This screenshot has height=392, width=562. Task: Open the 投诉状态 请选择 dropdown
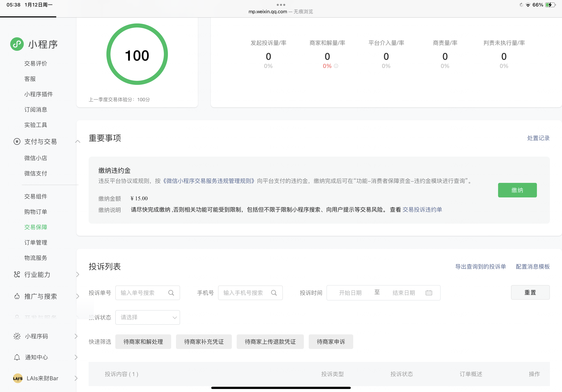tap(148, 317)
